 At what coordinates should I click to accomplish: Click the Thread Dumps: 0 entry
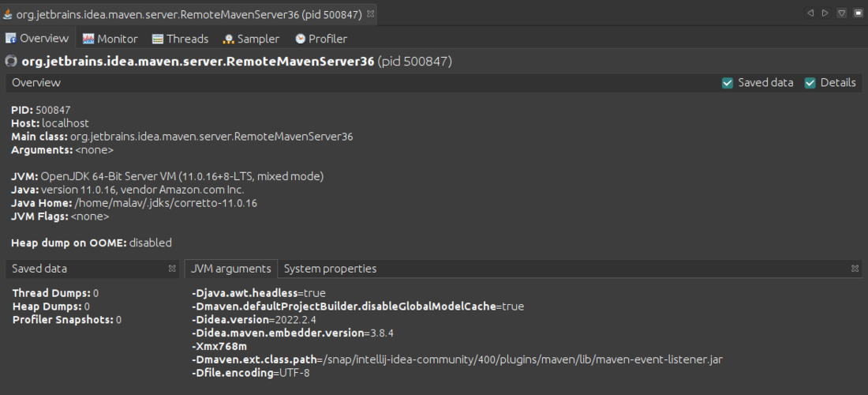[x=55, y=293]
